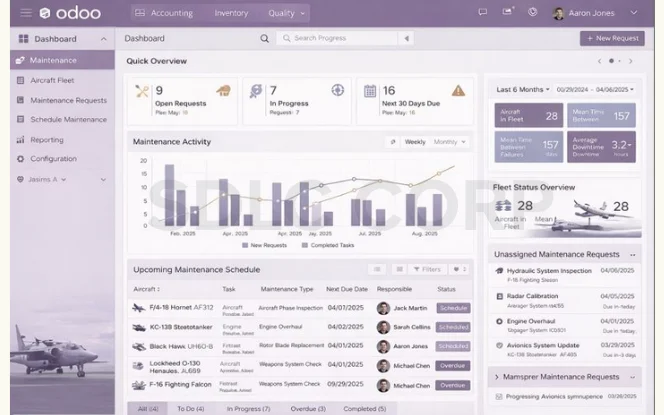Screen dimensions: 664x415
Task: Select Maintenance in the sidebar
Action: click(62, 60)
